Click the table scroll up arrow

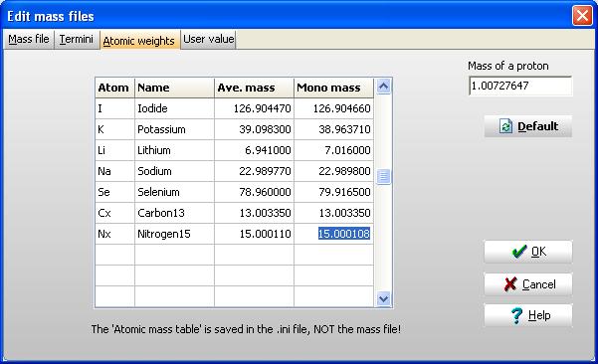(383, 87)
